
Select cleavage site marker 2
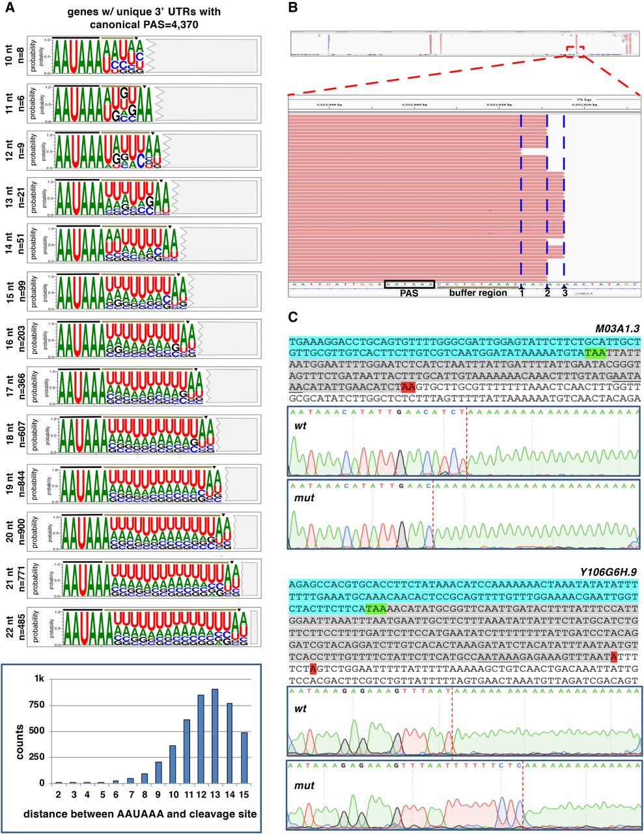click(x=547, y=293)
